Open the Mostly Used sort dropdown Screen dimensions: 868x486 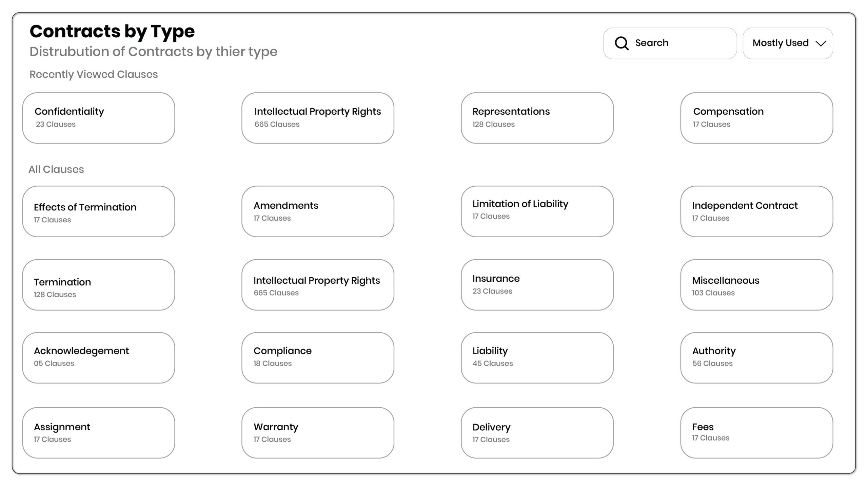(x=787, y=43)
